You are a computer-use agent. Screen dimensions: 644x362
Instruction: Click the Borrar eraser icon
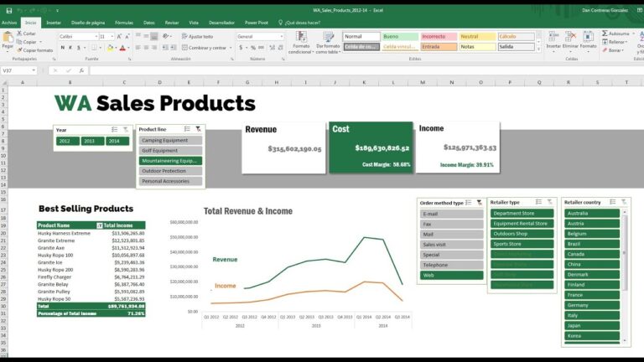click(605, 50)
